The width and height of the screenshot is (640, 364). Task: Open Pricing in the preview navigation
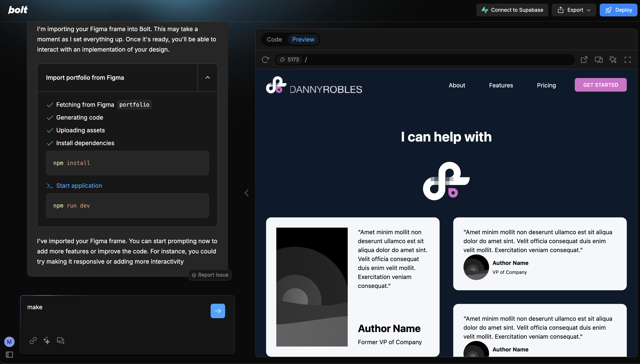coord(546,85)
